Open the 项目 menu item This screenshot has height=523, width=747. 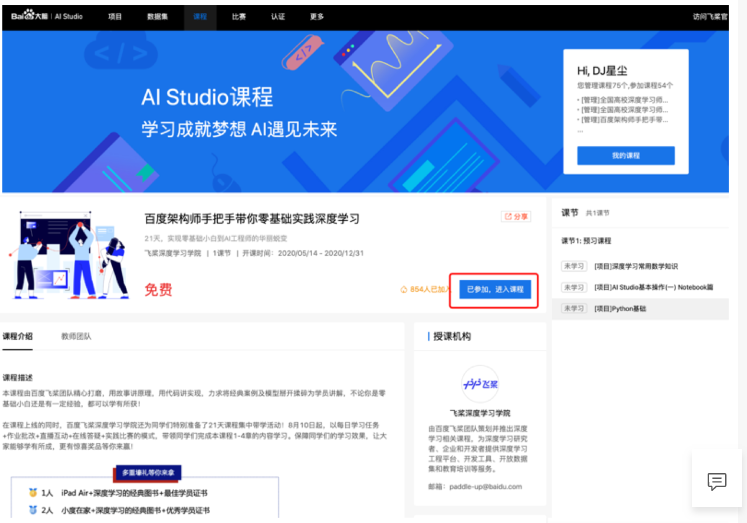click(x=115, y=17)
